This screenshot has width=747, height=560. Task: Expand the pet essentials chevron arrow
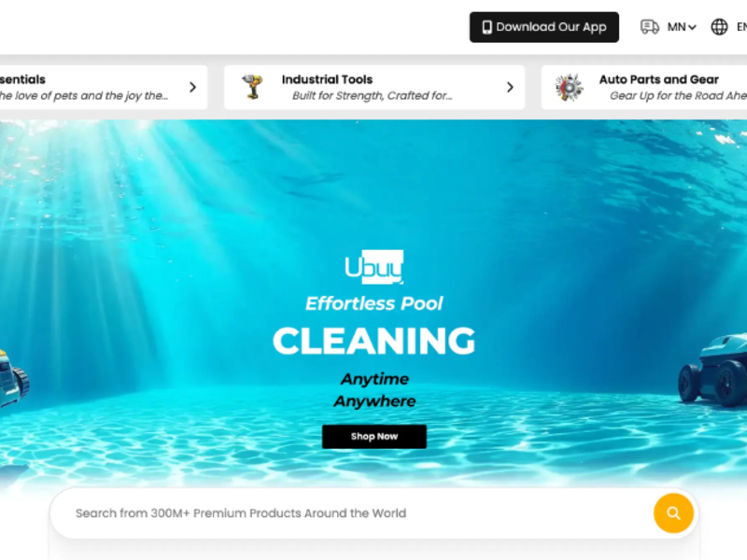click(x=192, y=87)
